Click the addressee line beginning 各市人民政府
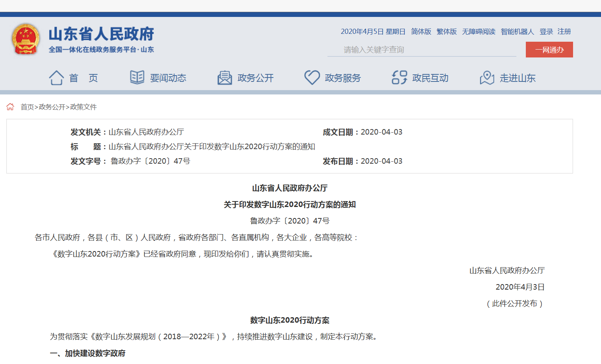The image size is (601, 364). 197,237
